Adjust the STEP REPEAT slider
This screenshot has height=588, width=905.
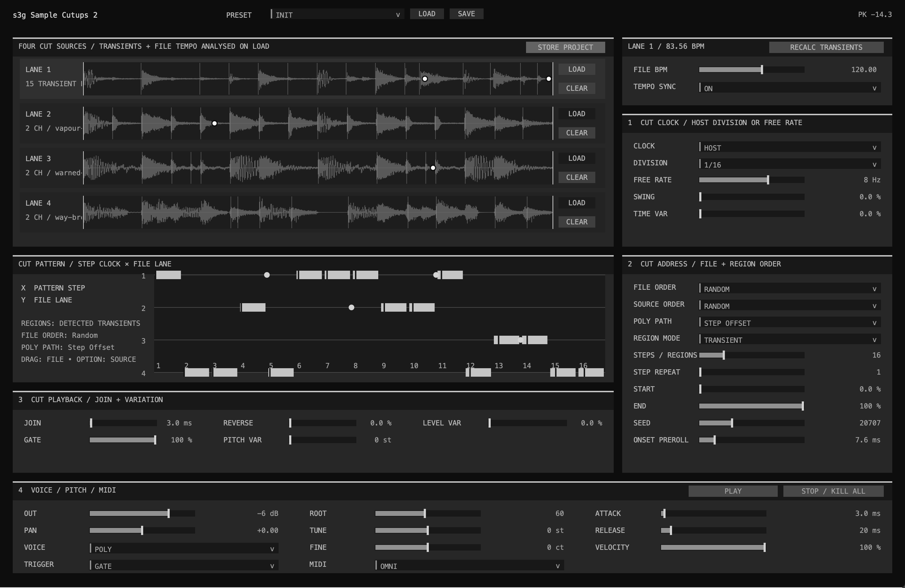tap(751, 372)
